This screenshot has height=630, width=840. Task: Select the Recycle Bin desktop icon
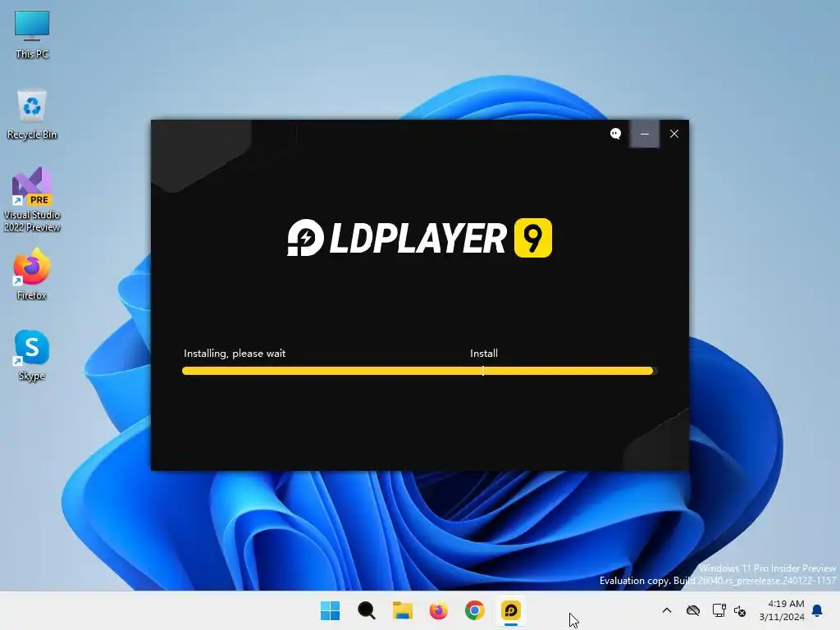coord(32,115)
